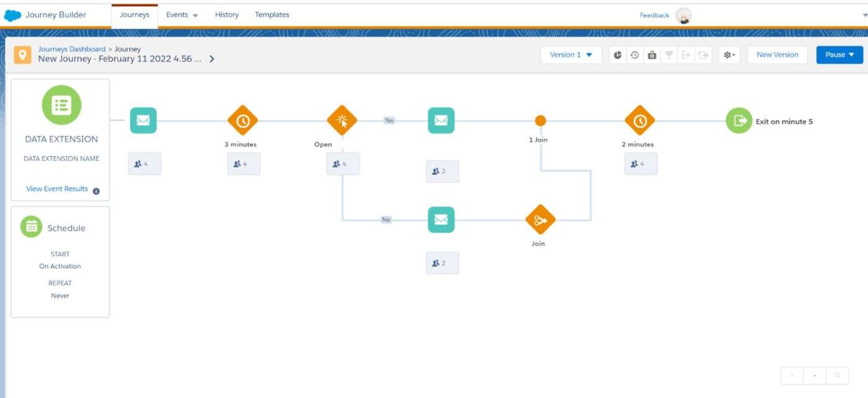
Task: Click the goal trophy icon
Action: tap(669, 55)
